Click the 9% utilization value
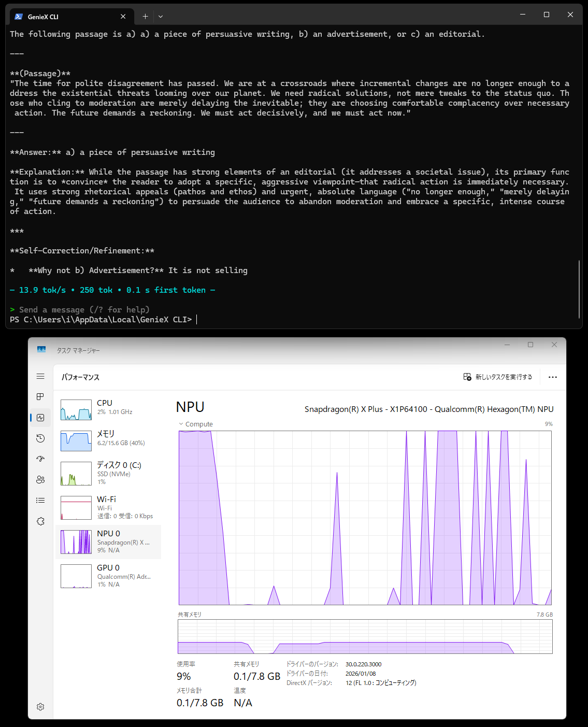 [184, 676]
